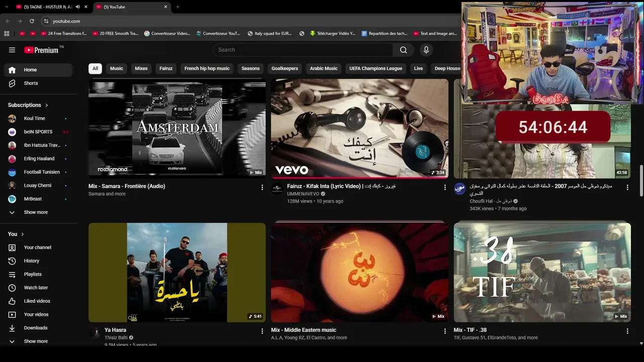This screenshot has height=362, width=644.
Task: Select the Mixes filter chip
Action: tap(141, 68)
